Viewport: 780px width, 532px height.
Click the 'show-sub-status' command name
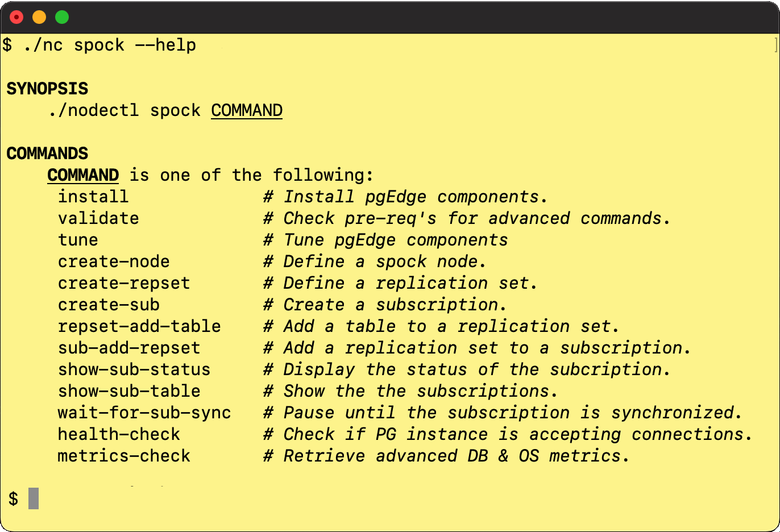(134, 369)
